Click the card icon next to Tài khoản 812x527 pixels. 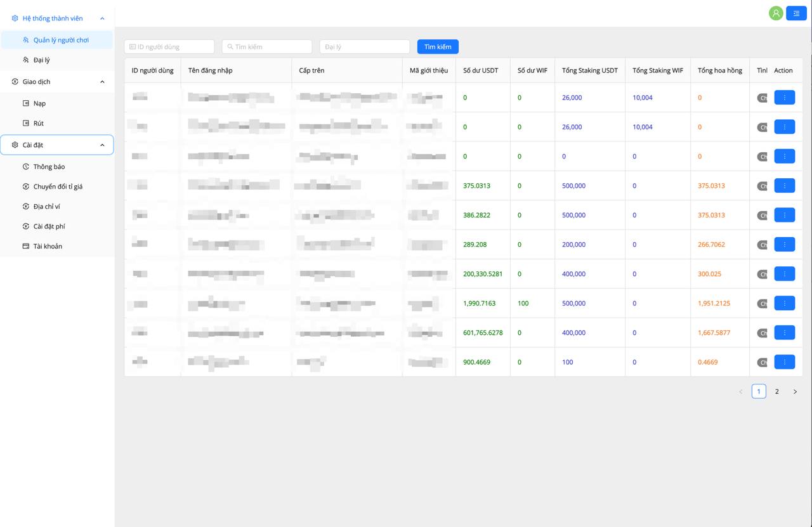click(x=26, y=246)
